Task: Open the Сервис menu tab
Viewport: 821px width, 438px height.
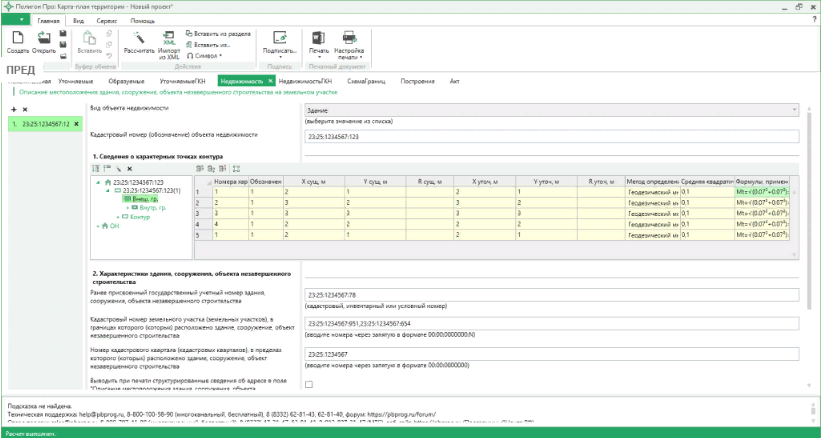Action: coord(103,20)
